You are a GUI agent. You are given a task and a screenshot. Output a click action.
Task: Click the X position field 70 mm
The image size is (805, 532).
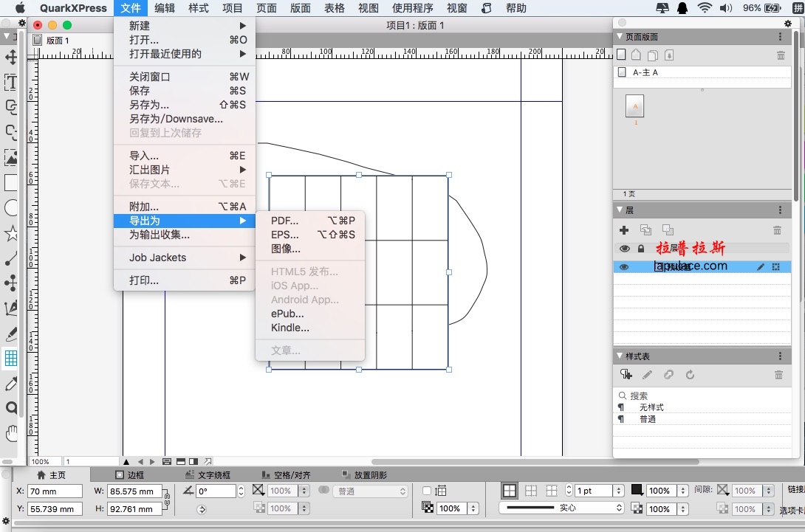point(55,491)
